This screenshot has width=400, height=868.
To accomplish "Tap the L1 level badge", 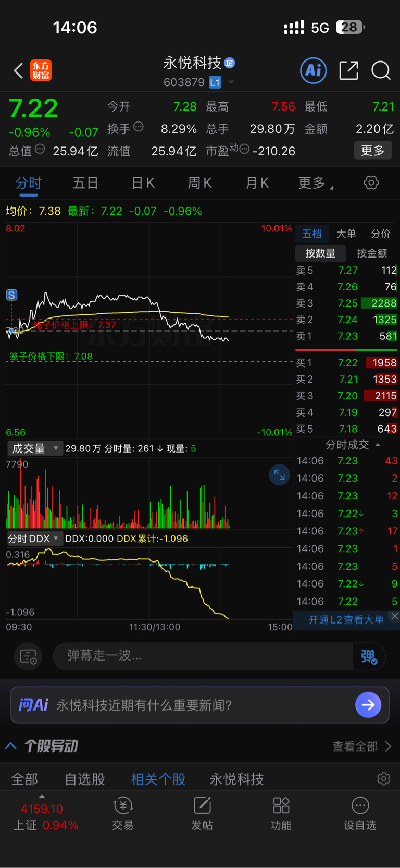I will (x=215, y=82).
